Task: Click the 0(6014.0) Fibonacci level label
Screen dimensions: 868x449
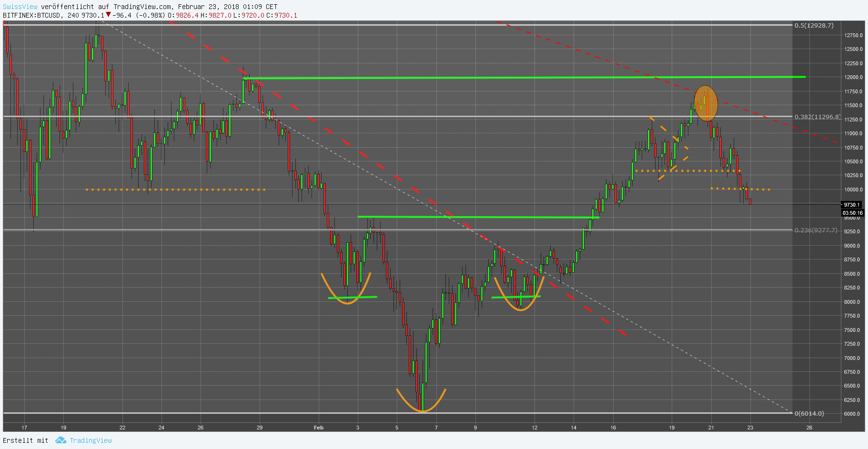Action: [809, 413]
